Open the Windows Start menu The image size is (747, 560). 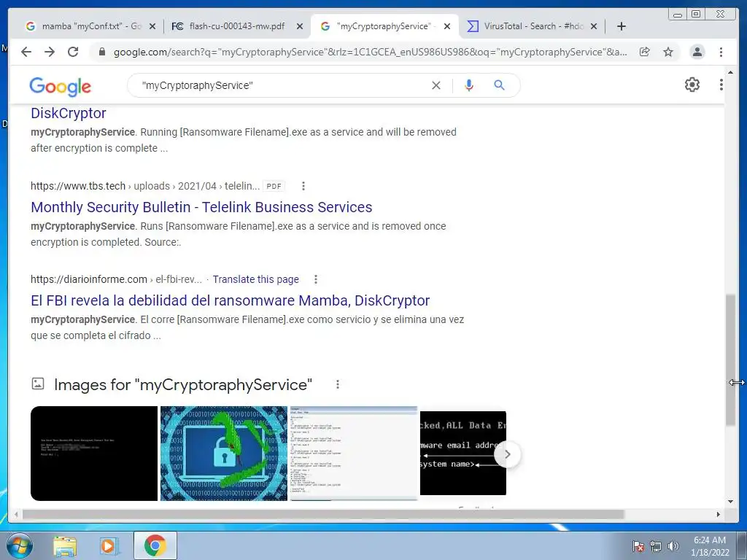pos(18,545)
